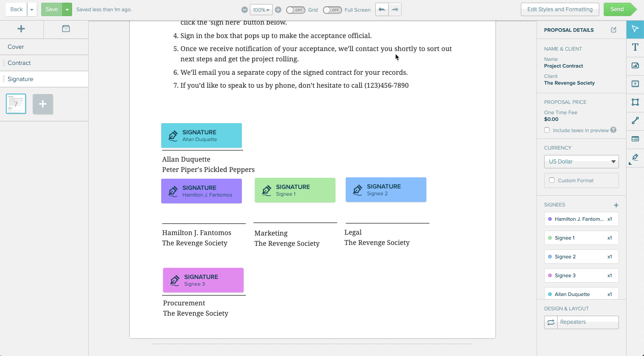Click the Save button

point(52,9)
